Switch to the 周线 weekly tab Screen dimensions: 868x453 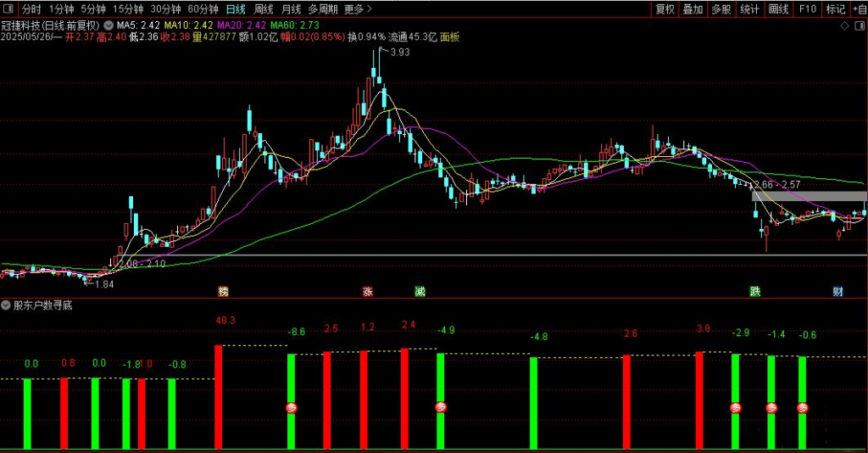click(264, 9)
